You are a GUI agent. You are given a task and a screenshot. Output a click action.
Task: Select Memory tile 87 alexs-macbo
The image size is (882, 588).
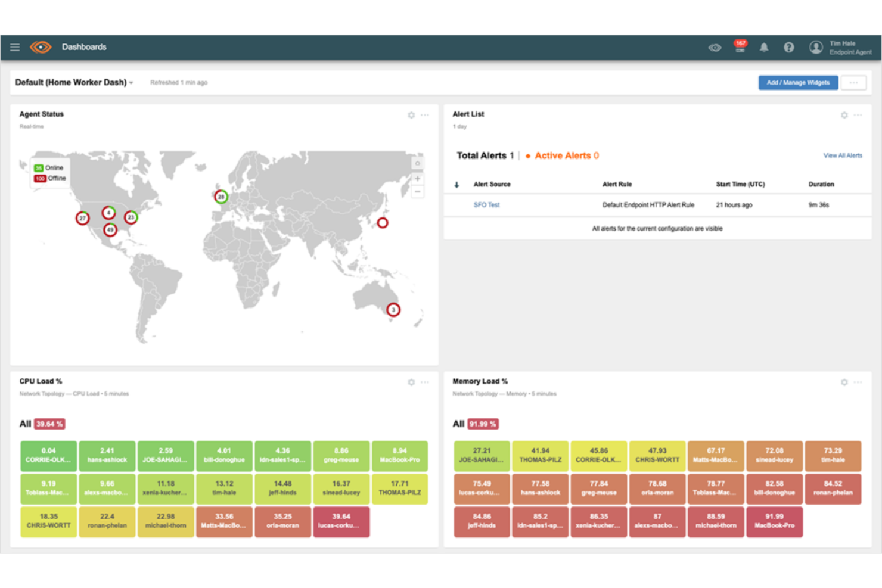(x=657, y=521)
